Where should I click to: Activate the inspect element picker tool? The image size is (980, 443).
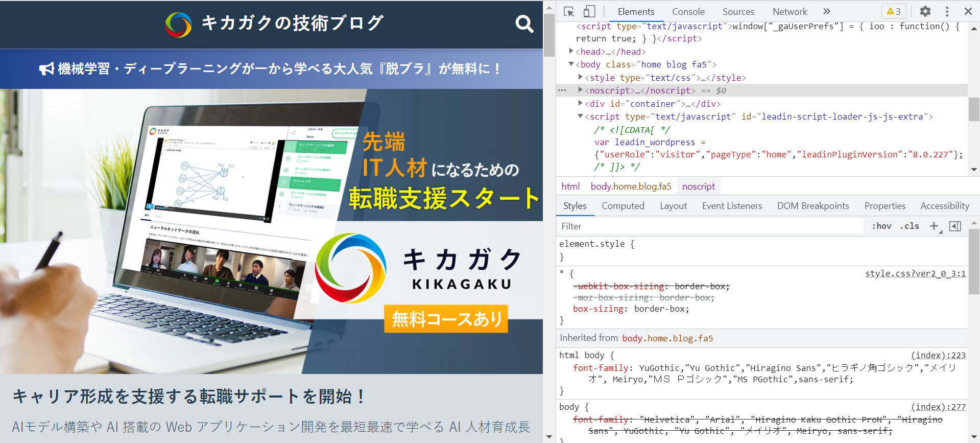(x=569, y=11)
